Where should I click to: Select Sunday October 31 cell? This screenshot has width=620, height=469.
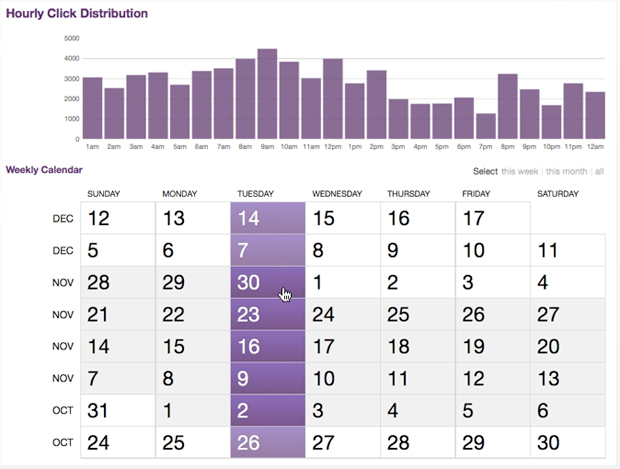(x=117, y=410)
